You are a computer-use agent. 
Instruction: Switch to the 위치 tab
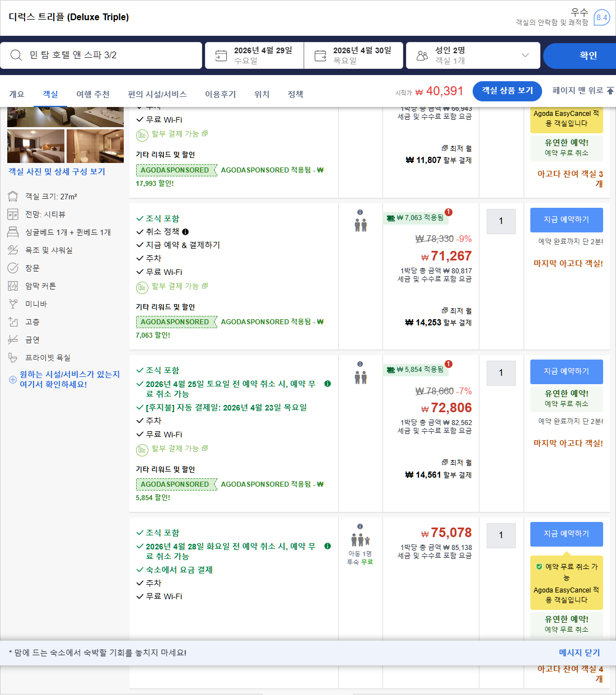coord(261,94)
